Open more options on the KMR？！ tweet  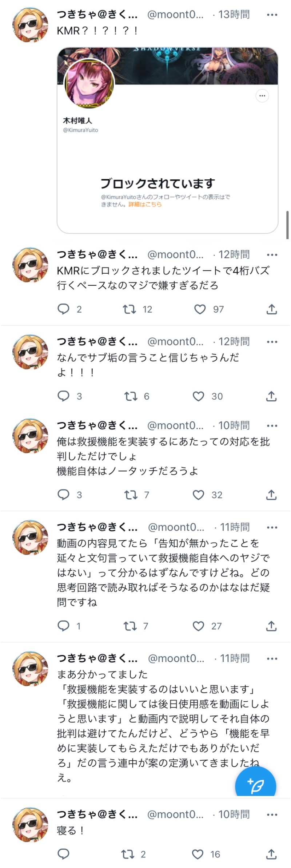pyautogui.click(x=272, y=15)
